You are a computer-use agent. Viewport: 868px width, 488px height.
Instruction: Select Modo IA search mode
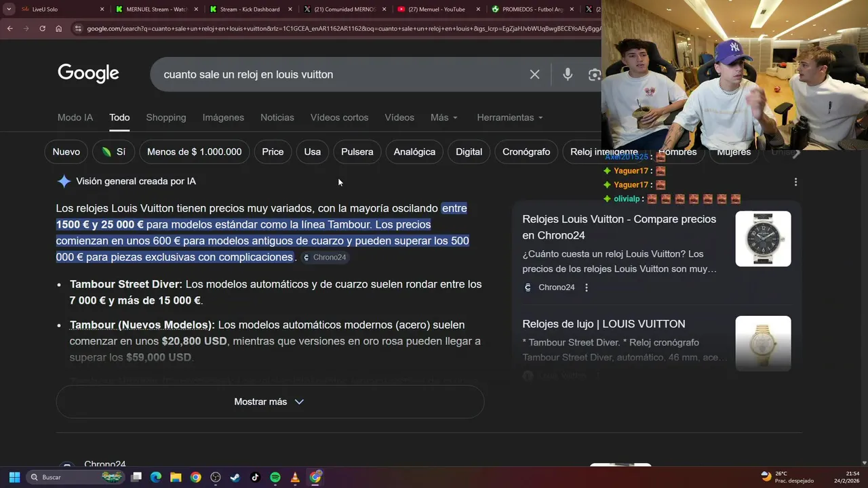coord(75,117)
